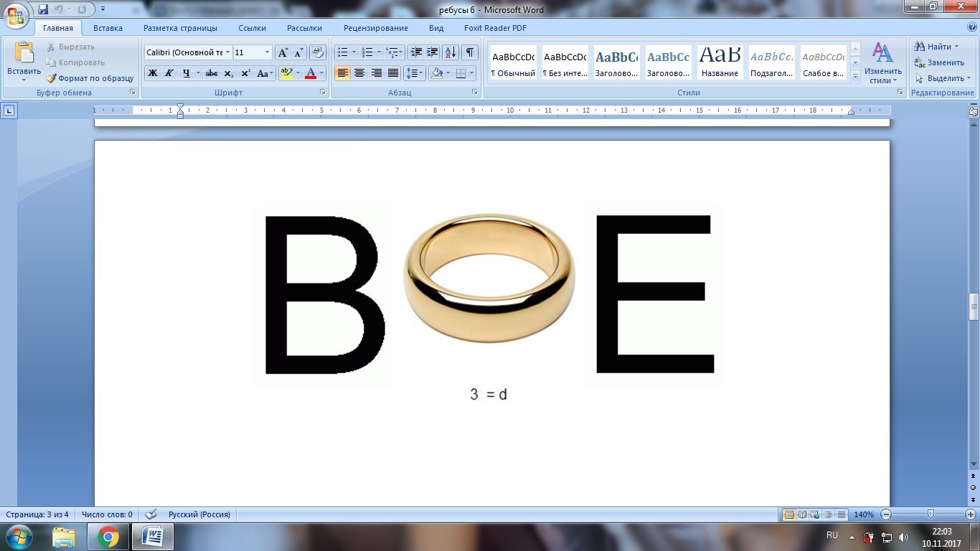
Task: Toggle bold formatting
Action: 152,73
